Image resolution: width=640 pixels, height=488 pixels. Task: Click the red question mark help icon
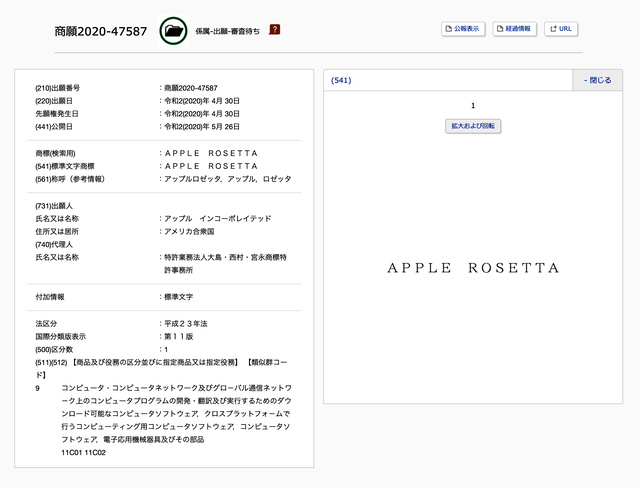275,29
